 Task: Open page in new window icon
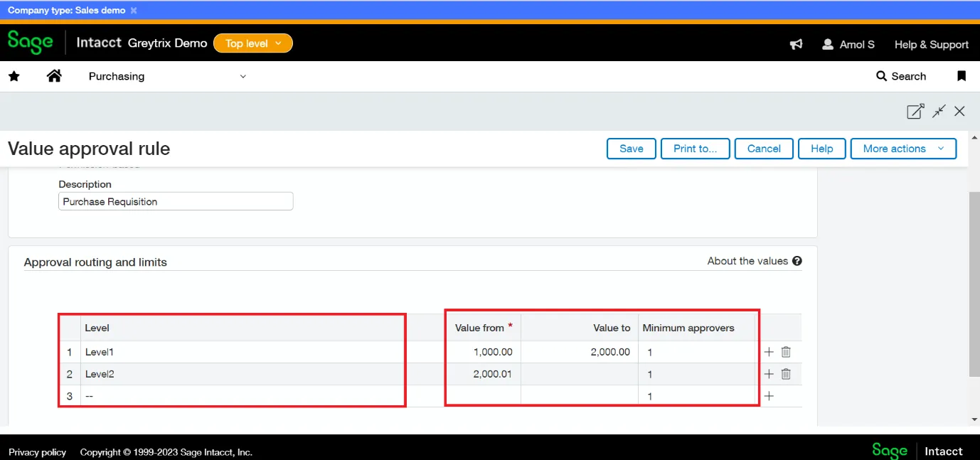pyautogui.click(x=915, y=111)
